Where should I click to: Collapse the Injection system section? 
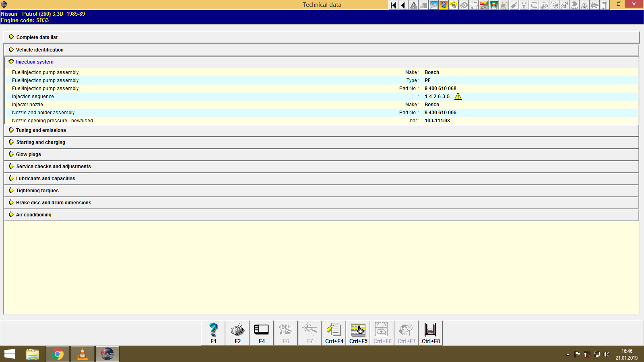click(x=34, y=62)
